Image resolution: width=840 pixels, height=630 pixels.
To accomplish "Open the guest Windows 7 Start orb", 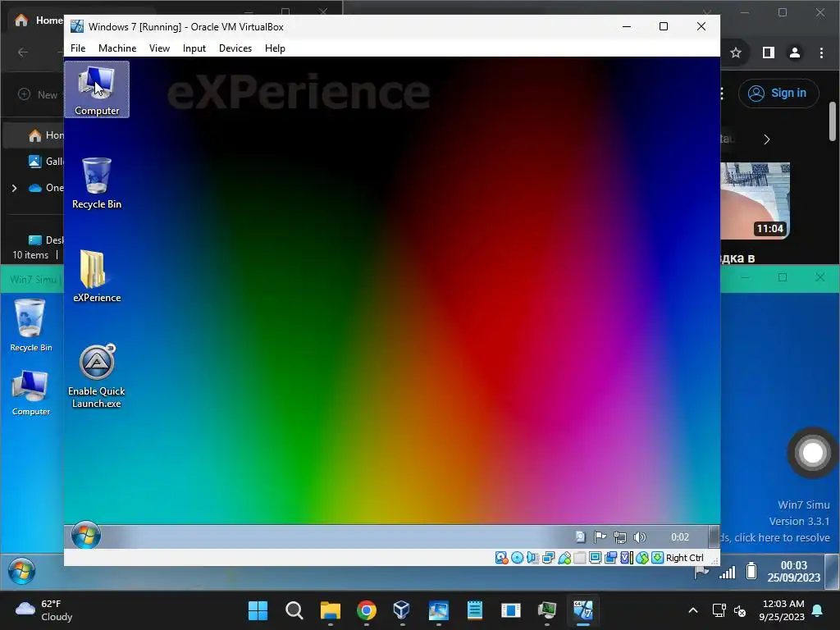I will click(85, 535).
